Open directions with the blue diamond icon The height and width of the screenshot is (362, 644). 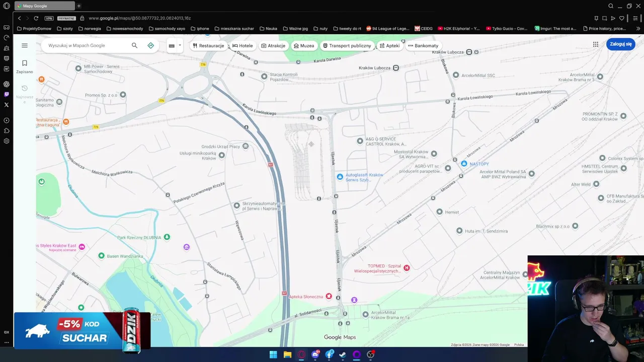click(x=150, y=45)
